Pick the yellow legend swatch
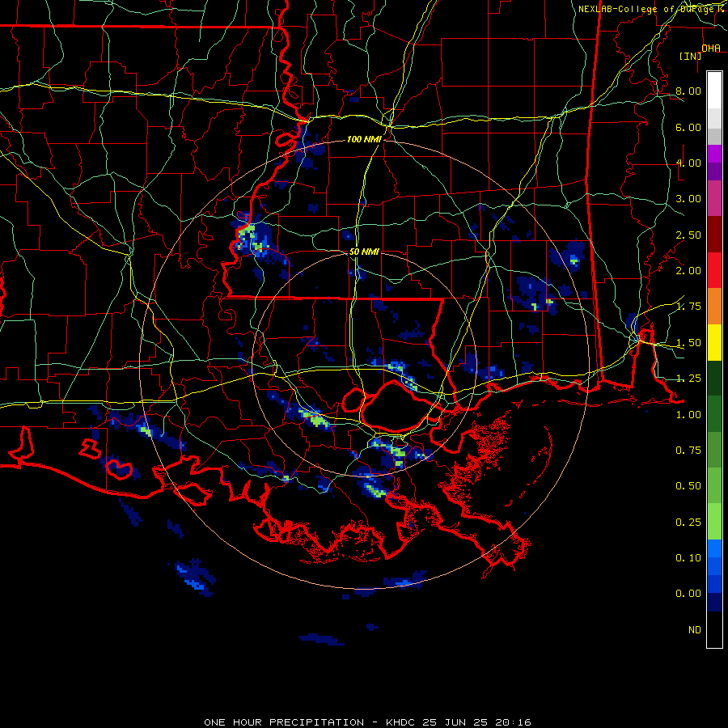 tap(714, 342)
